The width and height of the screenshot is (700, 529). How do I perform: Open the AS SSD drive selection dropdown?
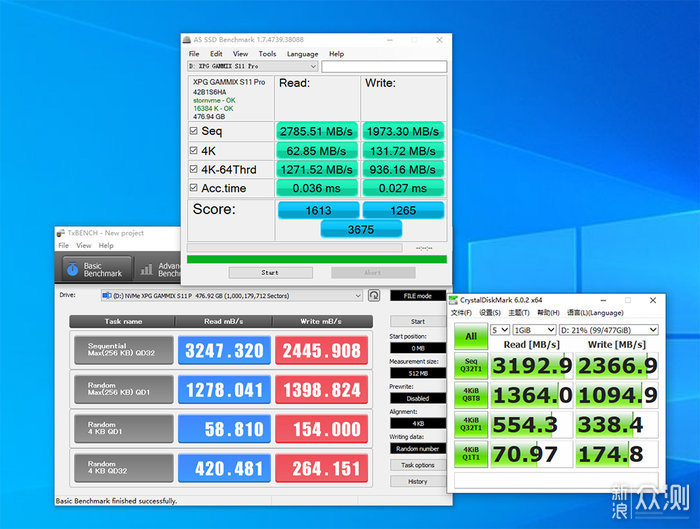tap(252, 66)
